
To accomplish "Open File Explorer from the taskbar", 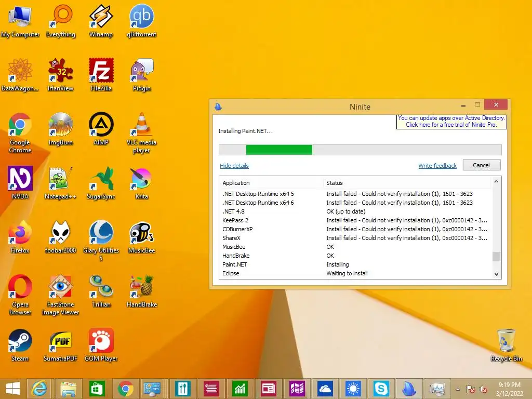I will click(x=69, y=389).
